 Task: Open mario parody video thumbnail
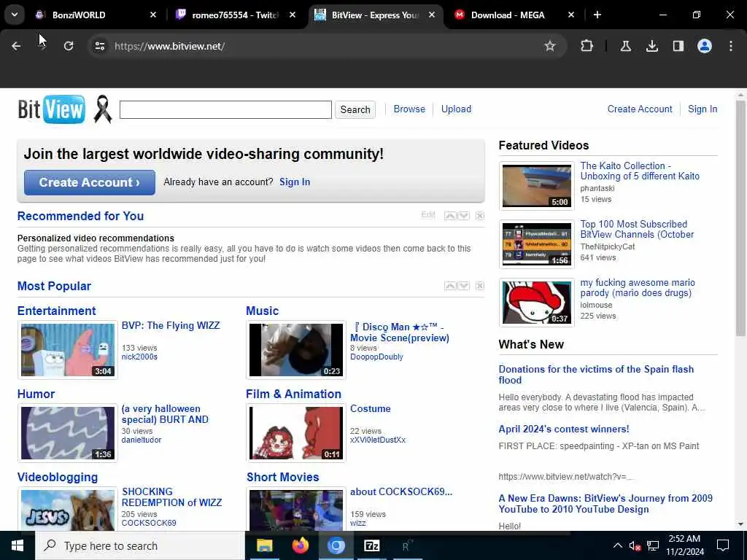pyautogui.click(x=536, y=303)
